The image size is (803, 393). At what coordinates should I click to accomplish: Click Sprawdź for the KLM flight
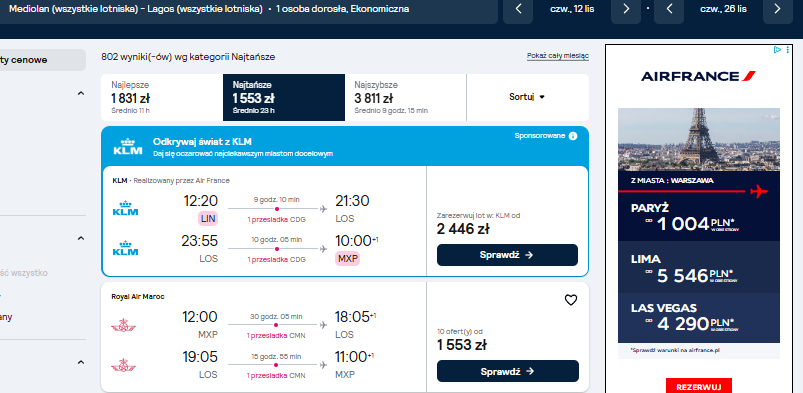tap(507, 255)
